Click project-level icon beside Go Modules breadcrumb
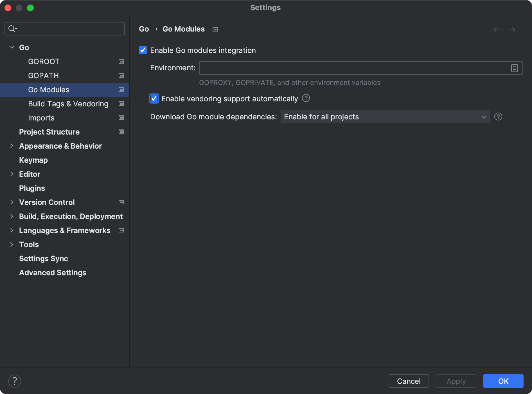The width and height of the screenshot is (532, 394). tap(215, 29)
